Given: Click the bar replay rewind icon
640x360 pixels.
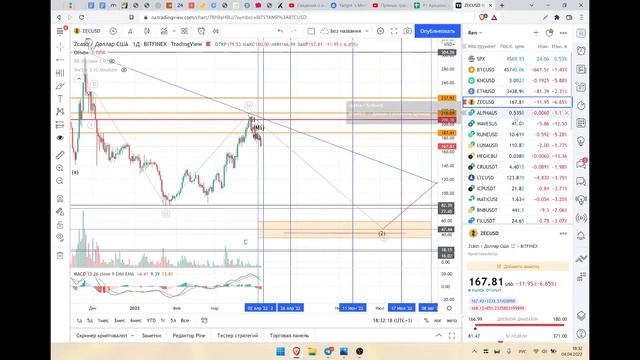Looking at the screenshot, I should pyautogui.click(x=216, y=31).
